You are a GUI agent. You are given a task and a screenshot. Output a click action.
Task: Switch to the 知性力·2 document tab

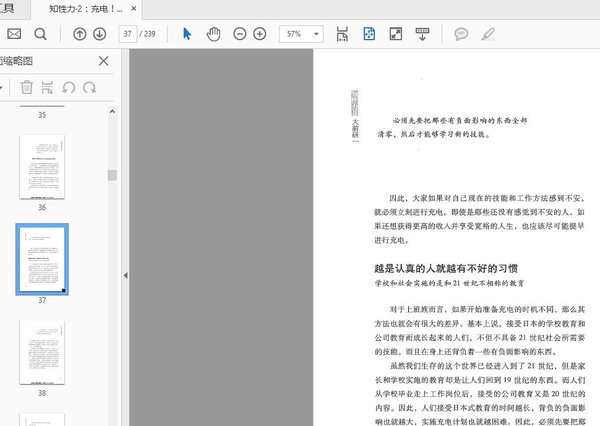coord(88,8)
